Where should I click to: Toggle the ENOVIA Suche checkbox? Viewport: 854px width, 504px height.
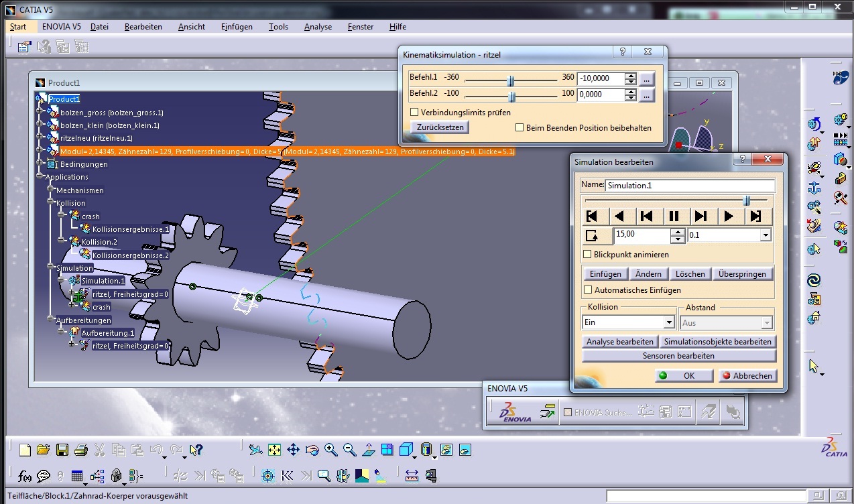tap(568, 413)
